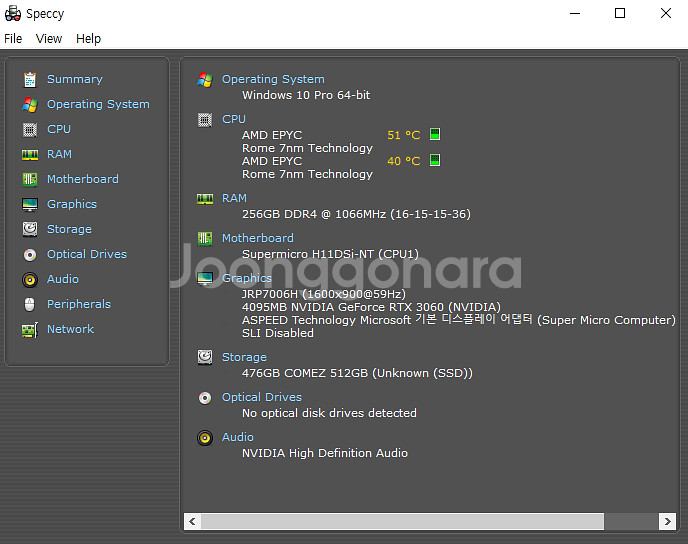The width and height of the screenshot is (688, 544).
Task: Open the CPU section from sidebar
Action: (59, 129)
